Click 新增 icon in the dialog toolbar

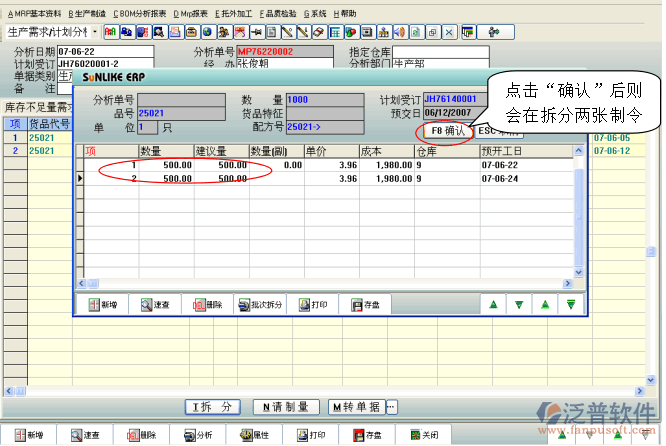(103, 304)
